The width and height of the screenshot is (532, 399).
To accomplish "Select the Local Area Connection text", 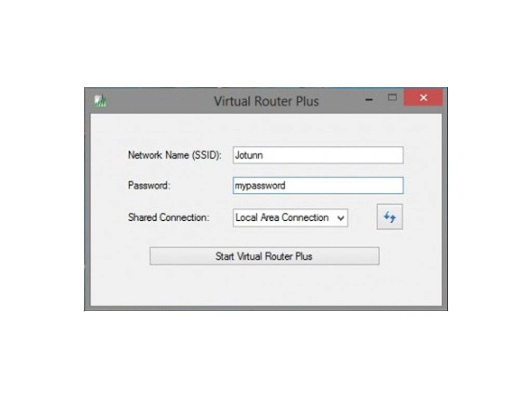I will 282,218.
